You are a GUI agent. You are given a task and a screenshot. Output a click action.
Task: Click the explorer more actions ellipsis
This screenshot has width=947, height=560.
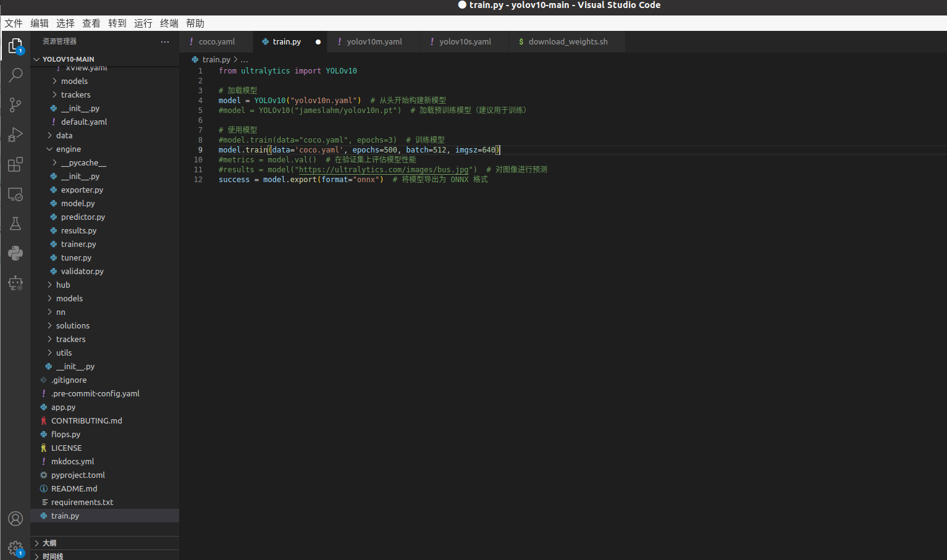pyautogui.click(x=165, y=42)
